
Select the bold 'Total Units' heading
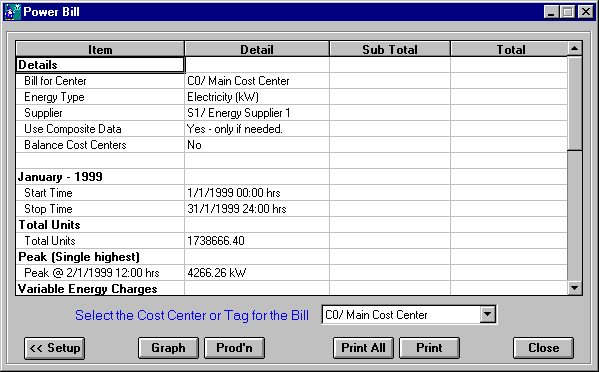[49, 225]
